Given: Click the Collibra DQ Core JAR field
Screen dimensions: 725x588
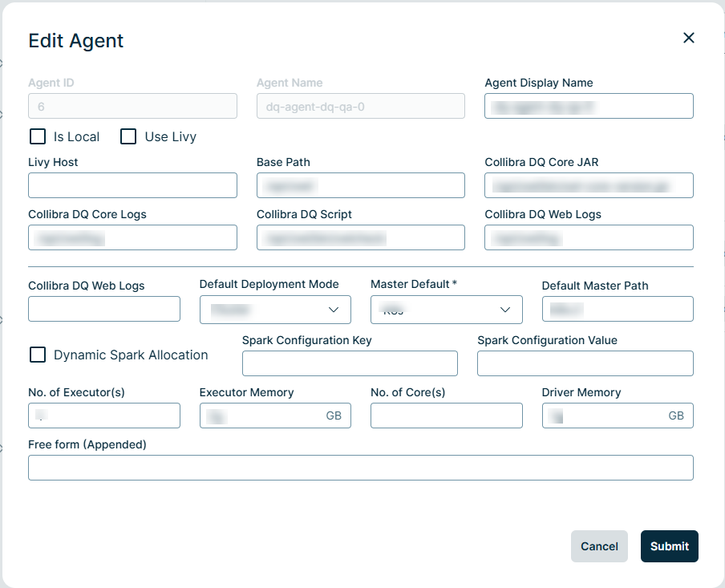Looking at the screenshot, I should pyautogui.click(x=589, y=185).
